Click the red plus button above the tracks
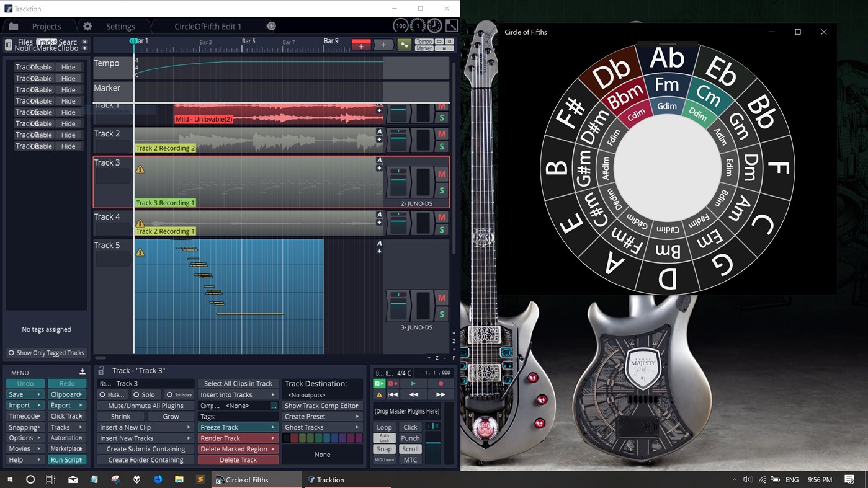The width and height of the screenshot is (868, 488). (x=361, y=45)
